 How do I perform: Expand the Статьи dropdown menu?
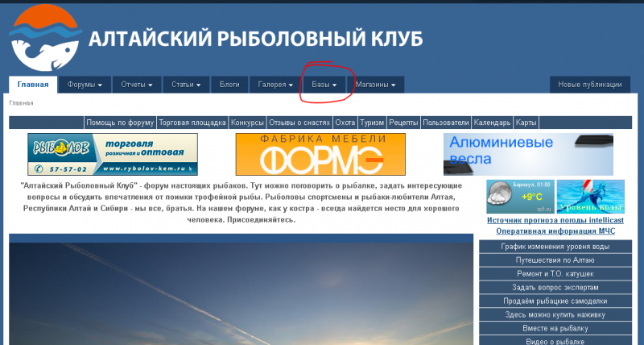(186, 85)
